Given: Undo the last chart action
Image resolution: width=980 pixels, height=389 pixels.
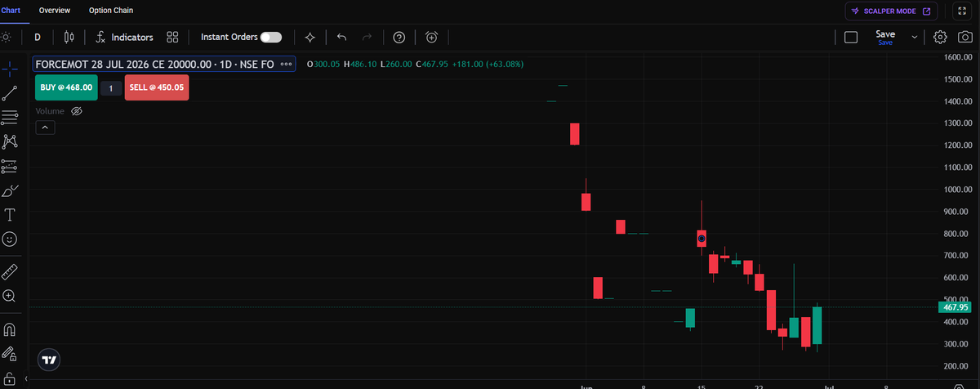Looking at the screenshot, I should pyautogui.click(x=341, y=37).
